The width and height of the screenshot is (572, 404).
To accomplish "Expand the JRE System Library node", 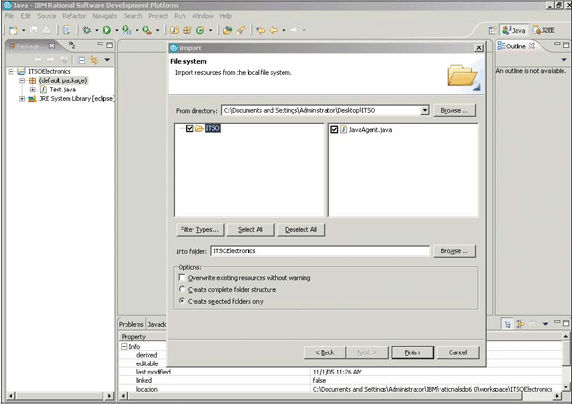I will pos(22,99).
